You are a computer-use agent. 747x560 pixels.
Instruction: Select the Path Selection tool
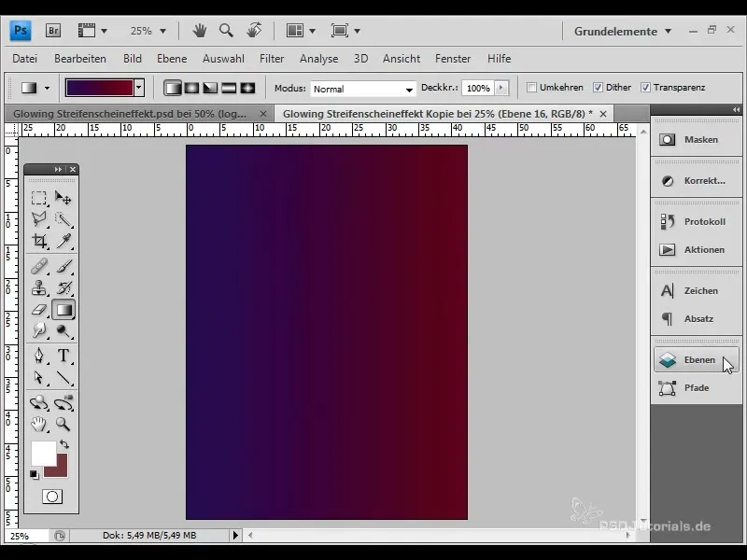[x=39, y=378]
